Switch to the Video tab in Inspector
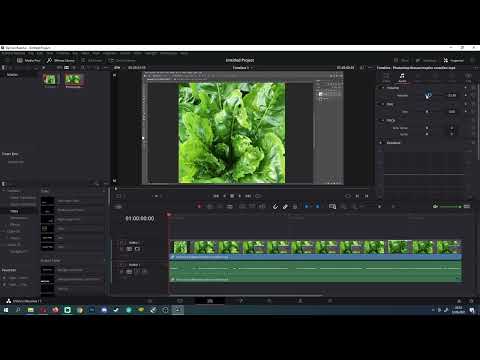 (386, 78)
